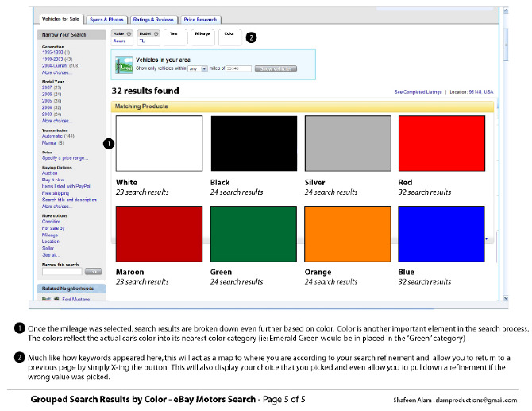Viewport: 532px width, 411px height.
Task: Click the vertical scrollbar thumb
Action: pos(506,45)
